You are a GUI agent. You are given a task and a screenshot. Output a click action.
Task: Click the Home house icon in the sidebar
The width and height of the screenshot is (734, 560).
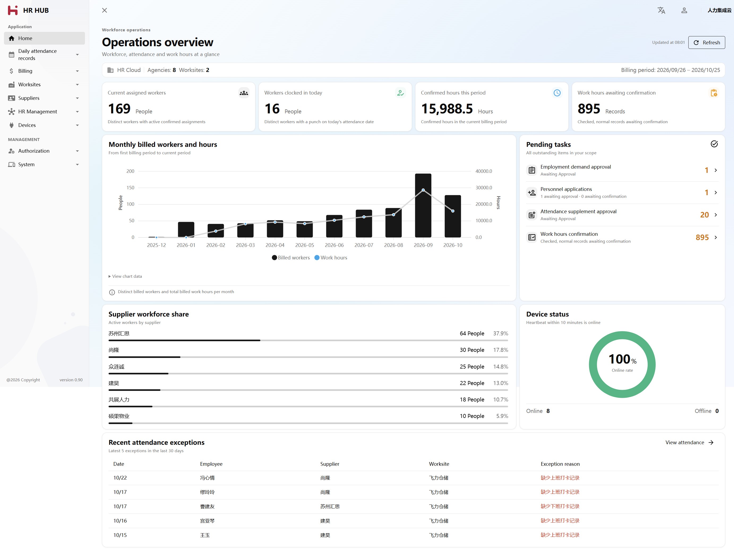click(x=12, y=38)
